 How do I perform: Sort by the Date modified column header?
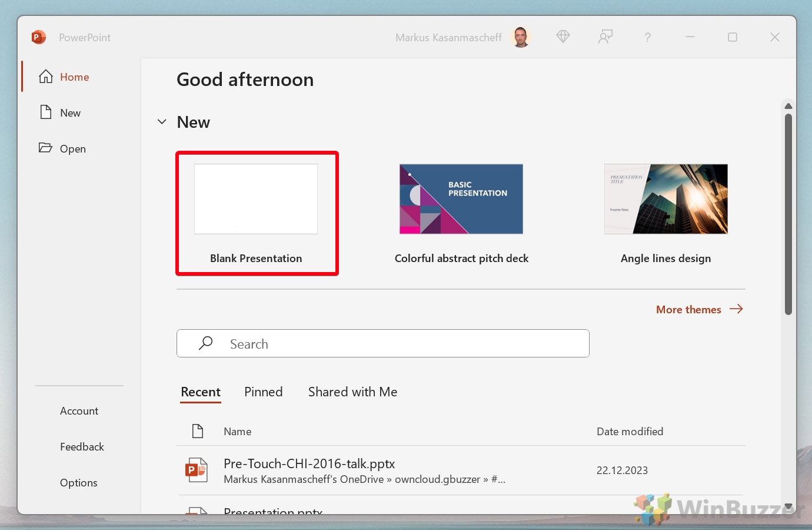630,432
